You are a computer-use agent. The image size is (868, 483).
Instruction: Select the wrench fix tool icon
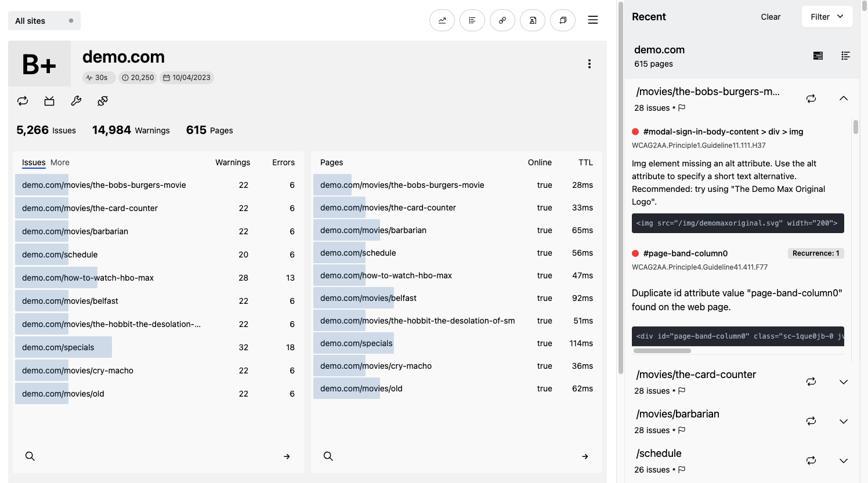click(x=76, y=101)
